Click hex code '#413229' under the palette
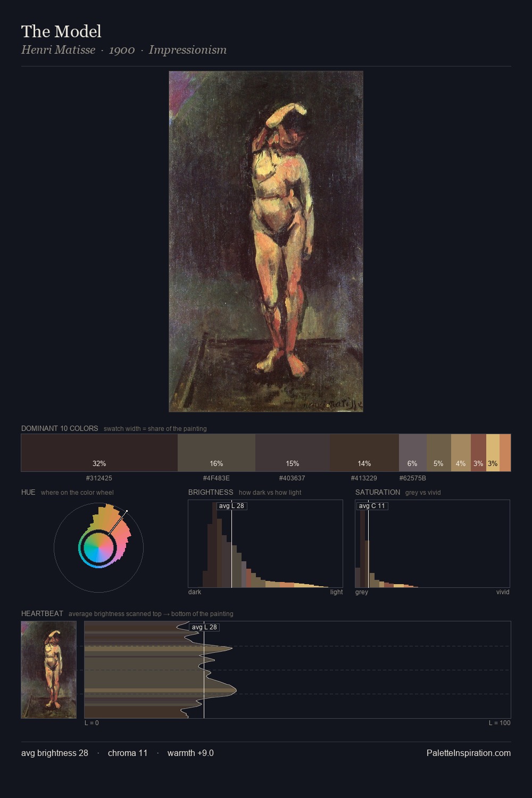The image size is (532, 798). pos(364,478)
